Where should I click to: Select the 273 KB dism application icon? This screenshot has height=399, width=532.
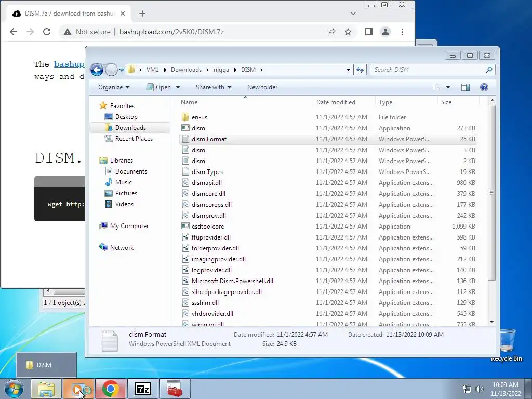click(185, 128)
